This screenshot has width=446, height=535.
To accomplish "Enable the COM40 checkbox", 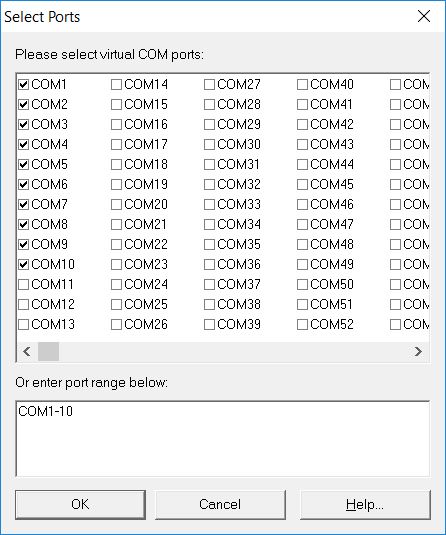I will point(302,84).
